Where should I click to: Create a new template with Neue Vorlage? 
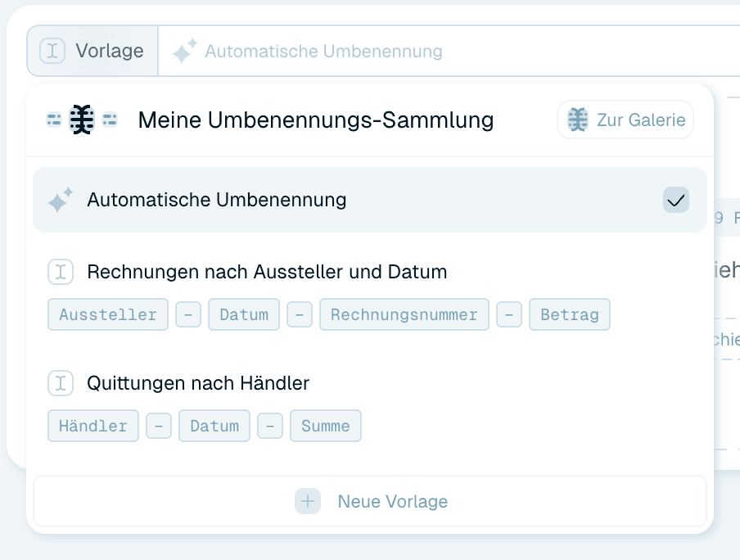pos(370,501)
